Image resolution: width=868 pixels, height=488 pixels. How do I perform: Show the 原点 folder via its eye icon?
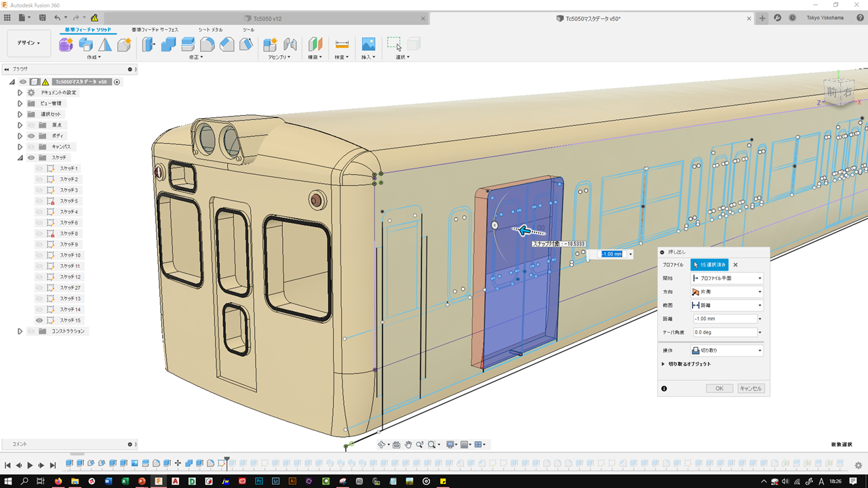[x=31, y=125]
